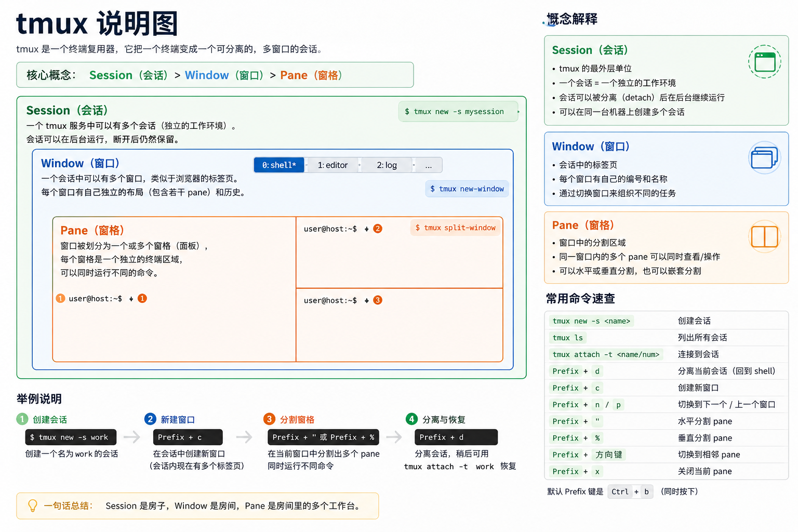Image resolution: width=798 pixels, height=532 pixels.
Task: Click tmux new -s <name> in command table
Action: [591, 321]
